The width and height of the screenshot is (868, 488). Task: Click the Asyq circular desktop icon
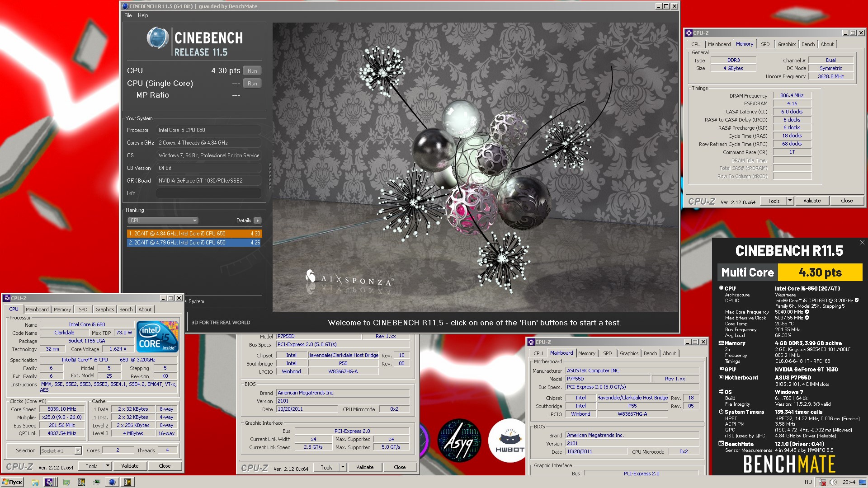[460, 441]
